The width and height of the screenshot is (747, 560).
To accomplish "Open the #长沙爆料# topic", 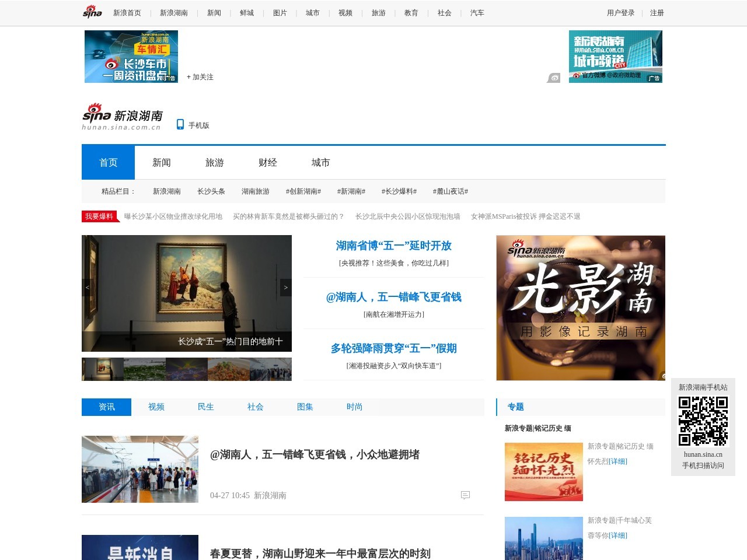I will [399, 191].
